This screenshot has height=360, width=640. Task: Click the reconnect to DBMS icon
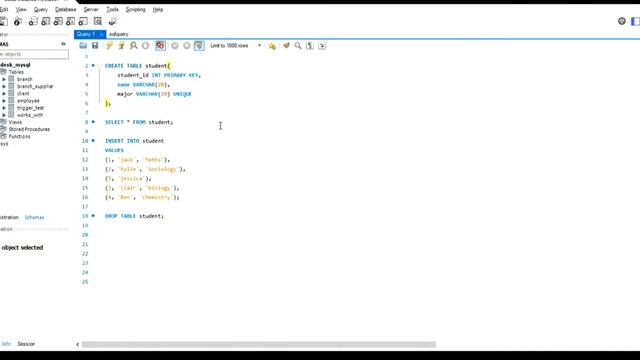[112, 22]
